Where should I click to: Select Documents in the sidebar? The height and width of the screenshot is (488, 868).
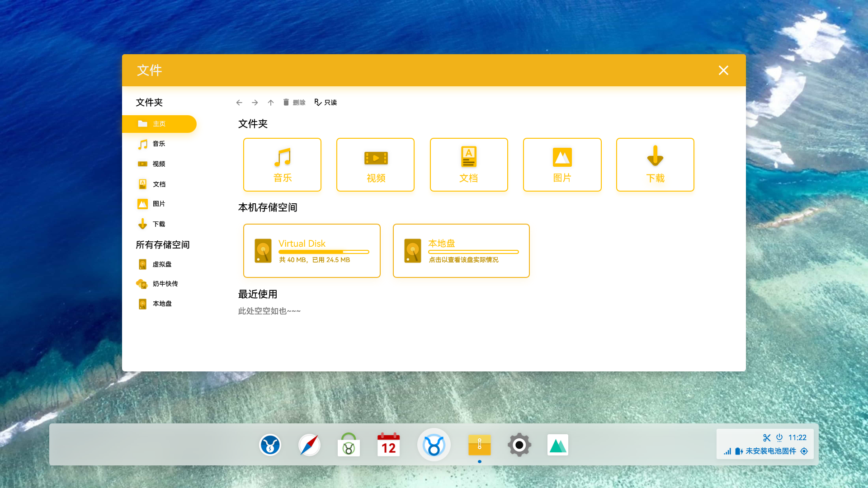pos(159,184)
